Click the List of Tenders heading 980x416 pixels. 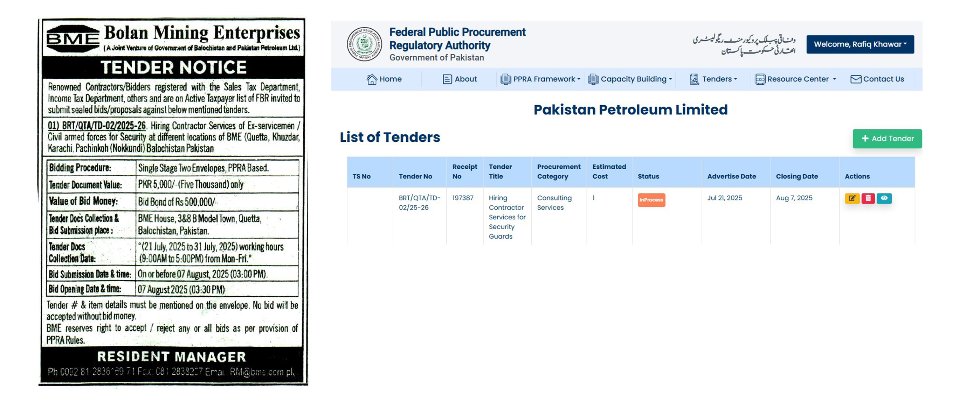coord(389,137)
